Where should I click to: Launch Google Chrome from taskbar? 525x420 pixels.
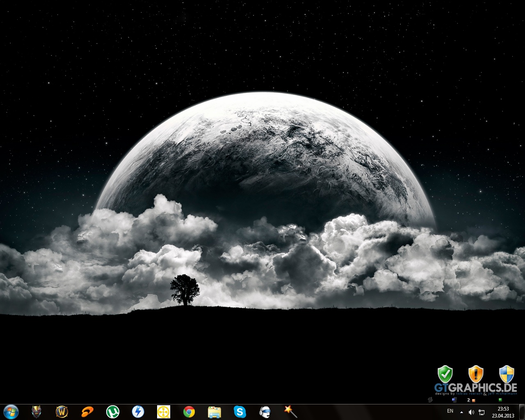point(189,411)
